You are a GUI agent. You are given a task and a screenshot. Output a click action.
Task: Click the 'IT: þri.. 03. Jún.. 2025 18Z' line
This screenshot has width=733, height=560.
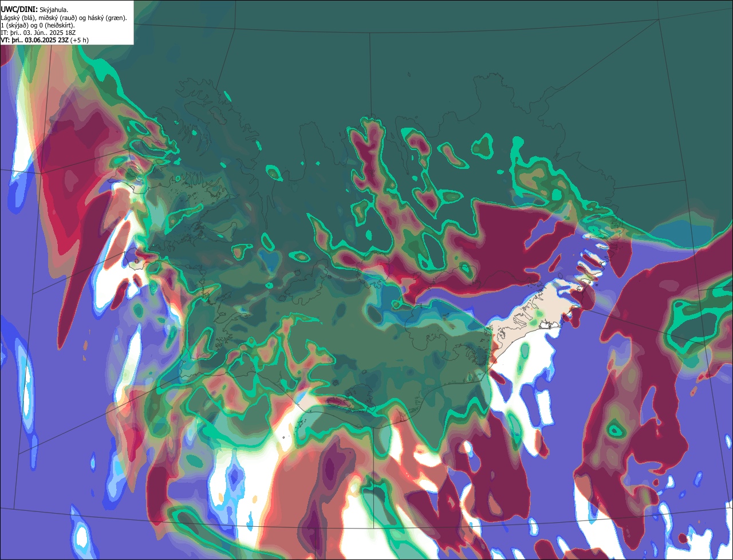[x=38, y=33]
